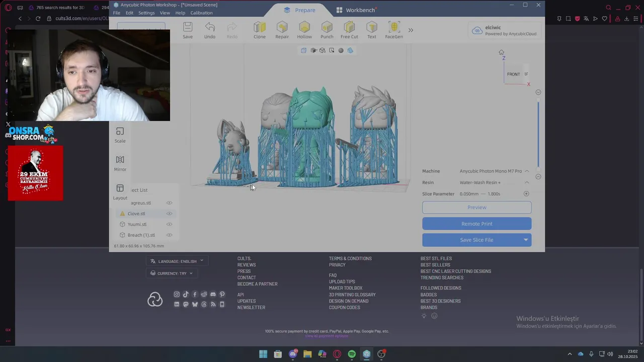Click the Preview button

click(476, 207)
